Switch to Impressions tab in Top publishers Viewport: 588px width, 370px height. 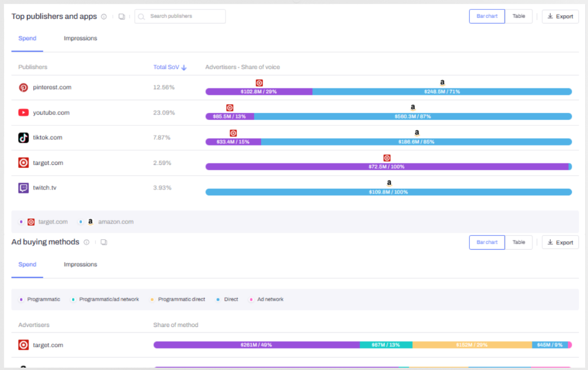tap(80, 38)
